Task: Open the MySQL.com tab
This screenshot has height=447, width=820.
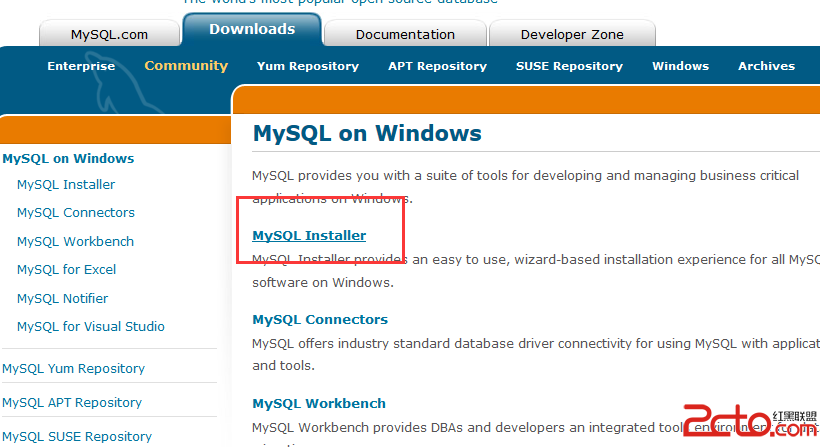Action: click(109, 35)
